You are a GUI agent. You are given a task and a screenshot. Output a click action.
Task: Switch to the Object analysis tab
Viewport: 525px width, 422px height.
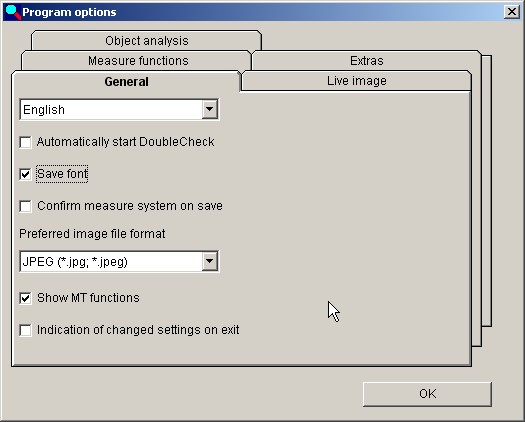point(146,41)
